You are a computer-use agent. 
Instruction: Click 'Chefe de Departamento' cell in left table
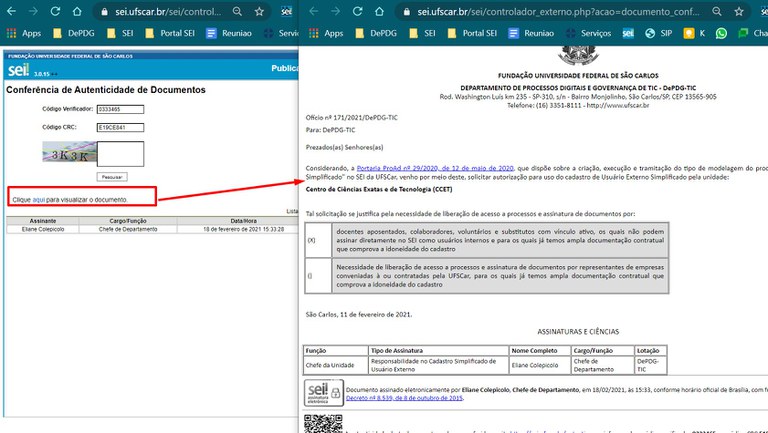click(128, 229)
